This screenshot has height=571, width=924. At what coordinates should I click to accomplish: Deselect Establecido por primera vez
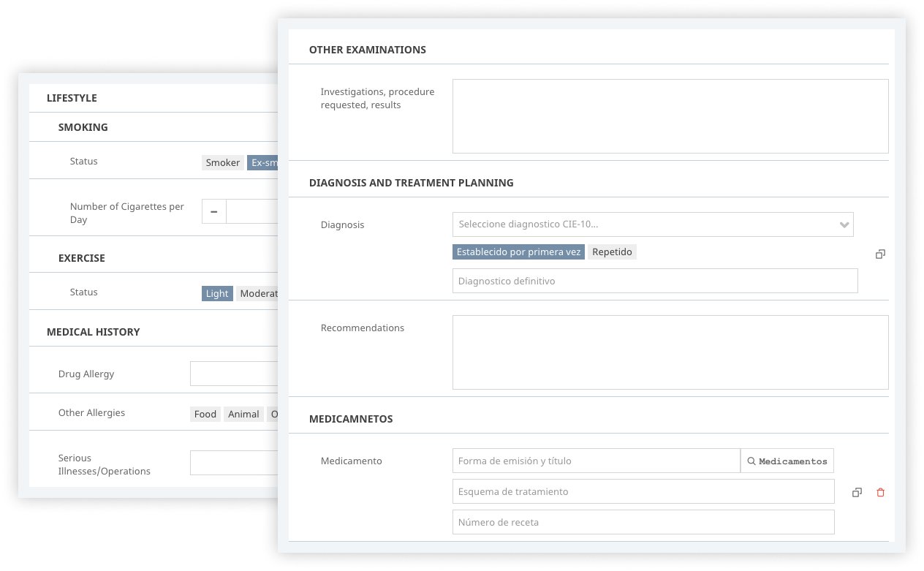point(518,252)
